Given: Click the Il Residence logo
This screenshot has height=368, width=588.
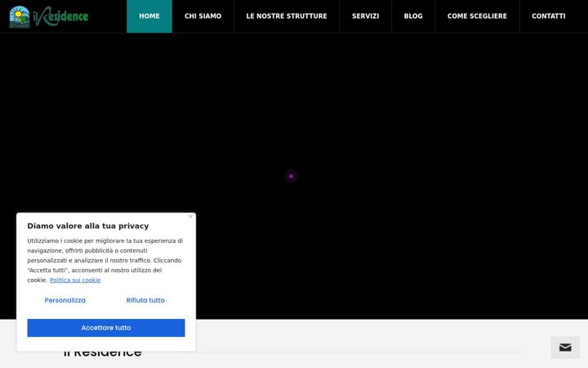Looking at the screenshot, I should tap(49, 16).
